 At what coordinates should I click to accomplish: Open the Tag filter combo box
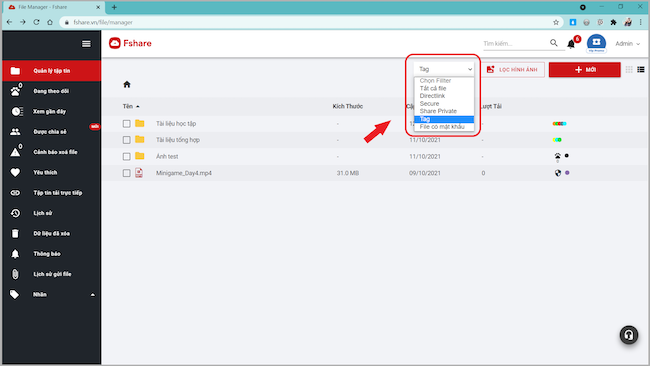(444, 69)
